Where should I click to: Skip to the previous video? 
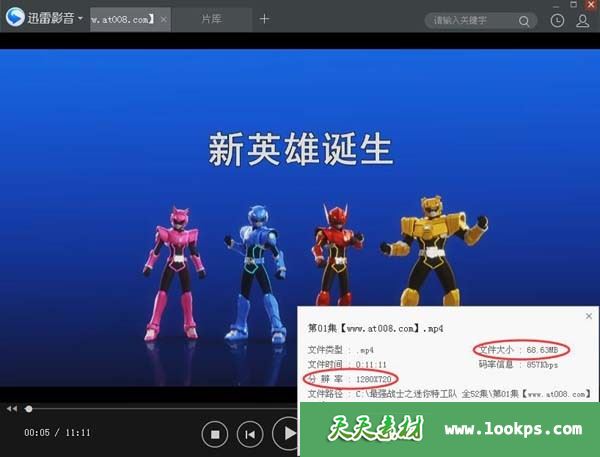[x=252, y=434]
